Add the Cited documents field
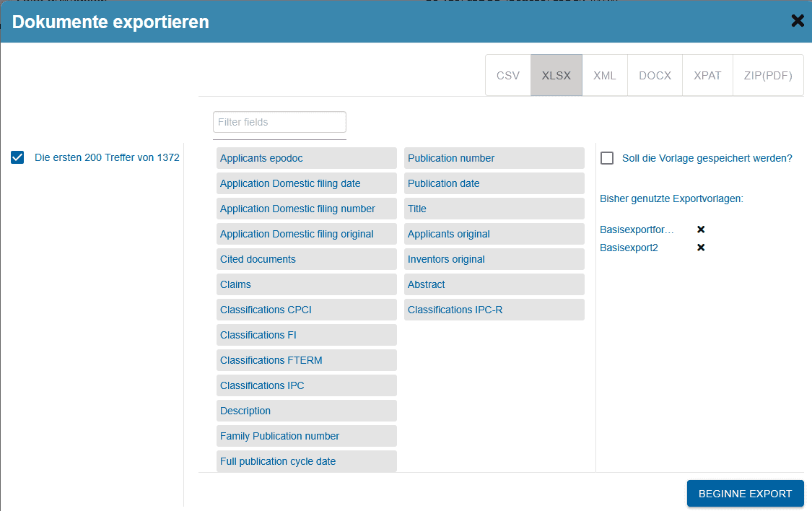This screenshot has height=511, width=812. tap(306, 259)
